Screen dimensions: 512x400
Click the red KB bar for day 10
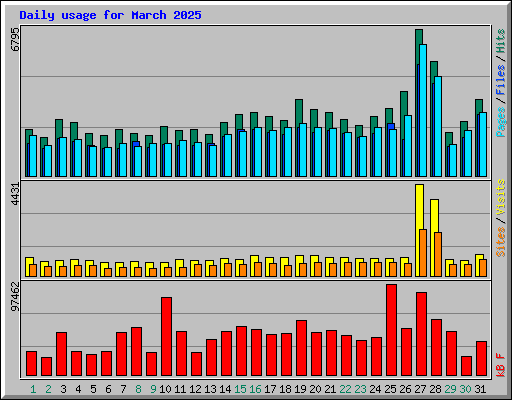(166, 337)
